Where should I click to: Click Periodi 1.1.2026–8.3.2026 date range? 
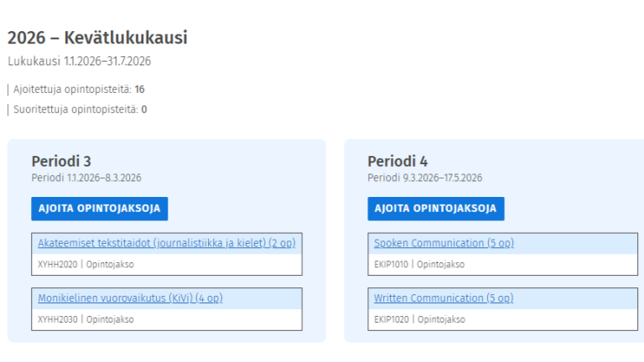(x=86, y=178)
